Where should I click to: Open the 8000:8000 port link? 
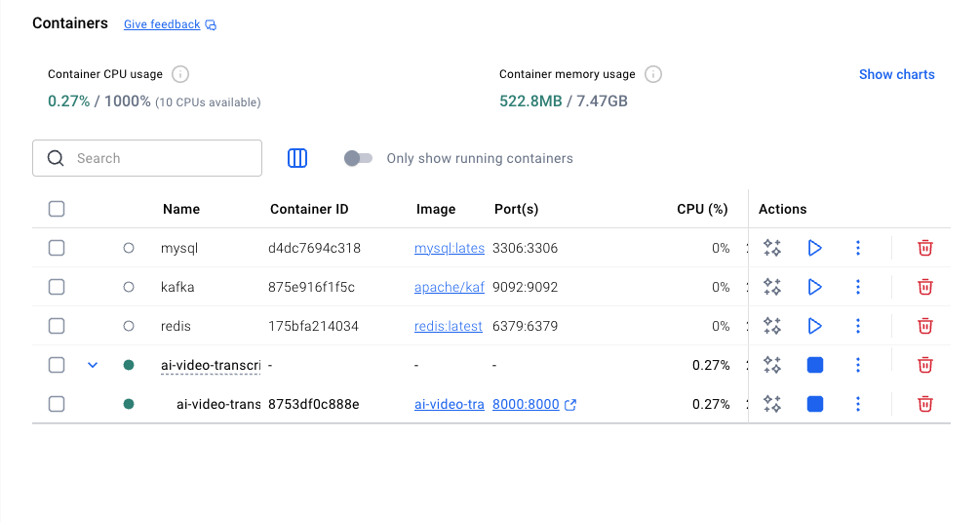click(x=526, y=404)
